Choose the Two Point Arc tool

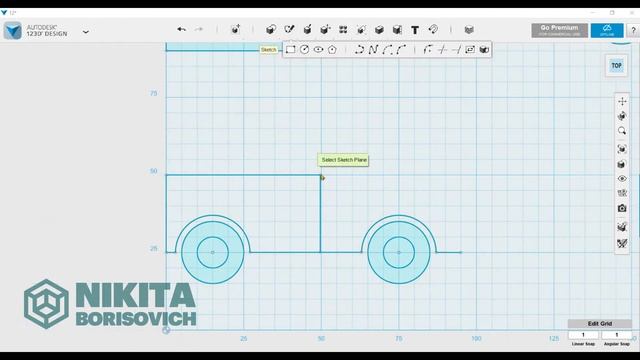[x=387, y=49]
